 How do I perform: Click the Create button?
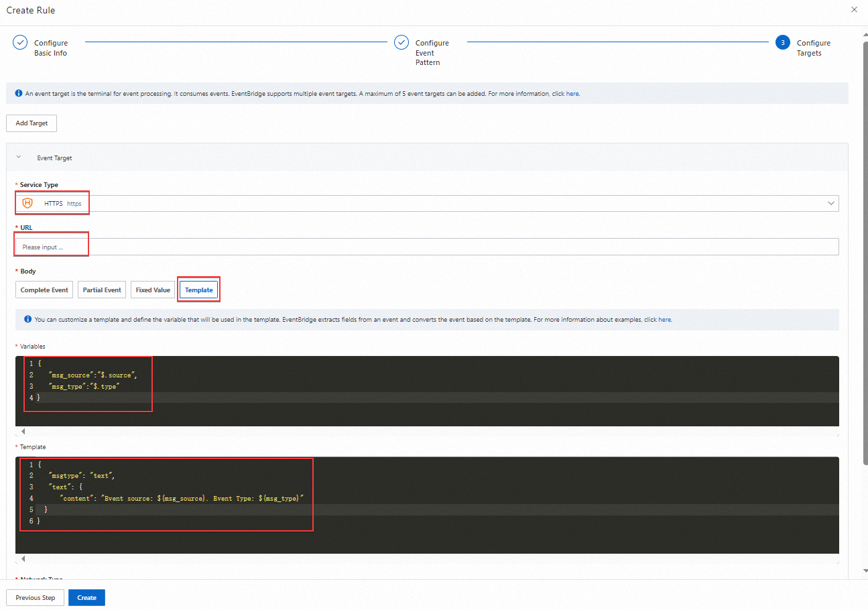86,597
